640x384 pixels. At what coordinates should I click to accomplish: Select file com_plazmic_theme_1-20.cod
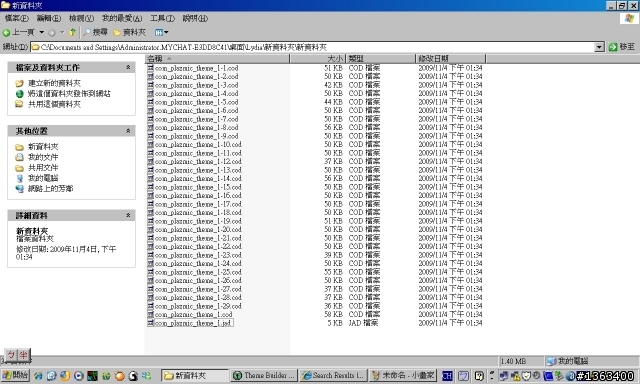198,229
